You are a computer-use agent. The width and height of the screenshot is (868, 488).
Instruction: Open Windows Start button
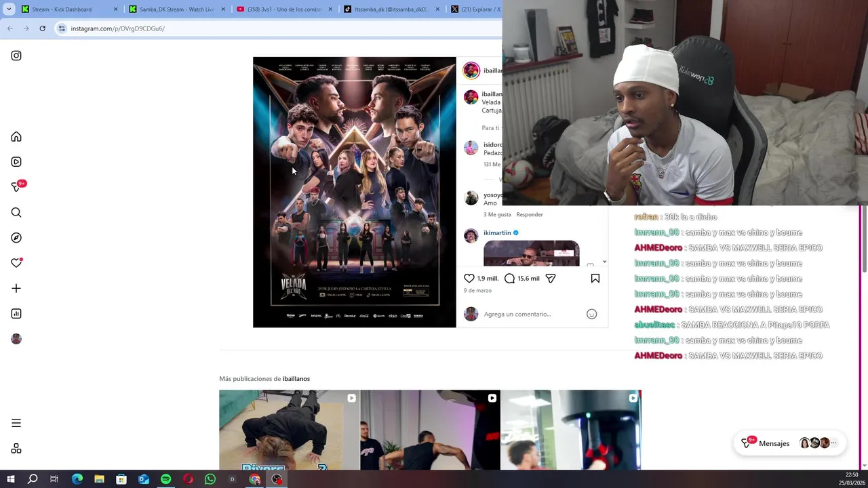tap(10, 479)
